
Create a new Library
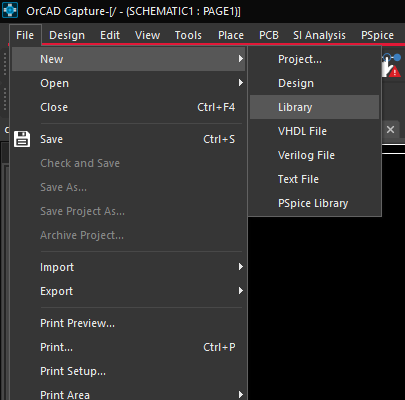[x=314, y=107]
